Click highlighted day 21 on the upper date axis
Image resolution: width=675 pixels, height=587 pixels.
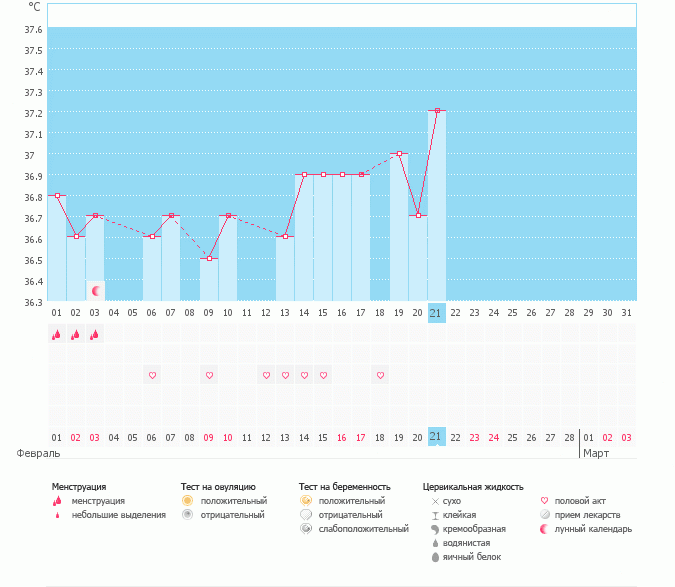(436, 313)
